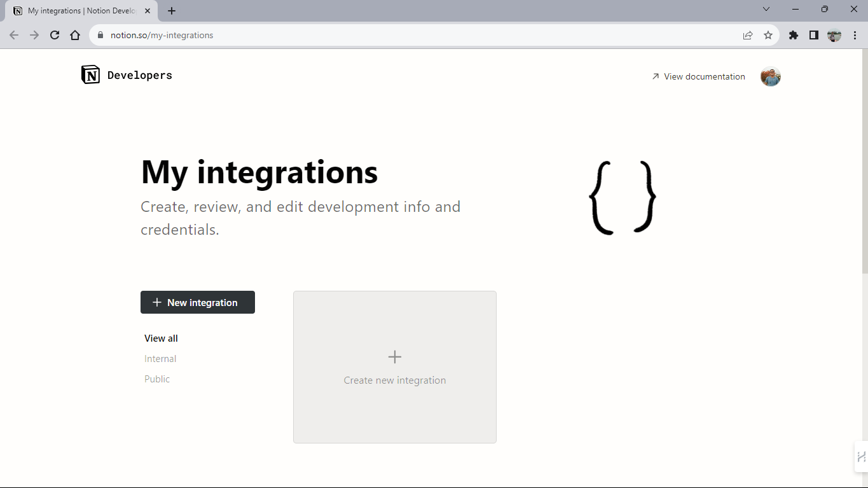The width and height of the screenshot is (868, 488).
Task: Share this page via the share icon
Action: [748, 35]
